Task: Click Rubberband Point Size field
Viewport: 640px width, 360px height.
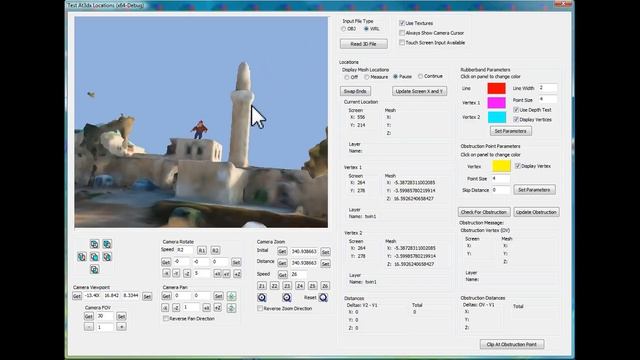Action: tap(547, 100)
